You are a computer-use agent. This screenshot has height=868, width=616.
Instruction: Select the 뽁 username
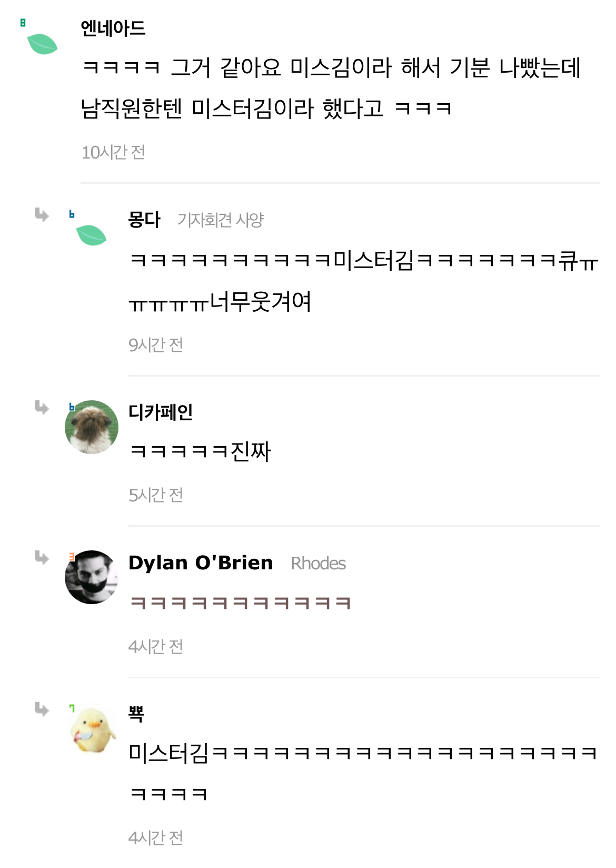click(x=136, y=713)
